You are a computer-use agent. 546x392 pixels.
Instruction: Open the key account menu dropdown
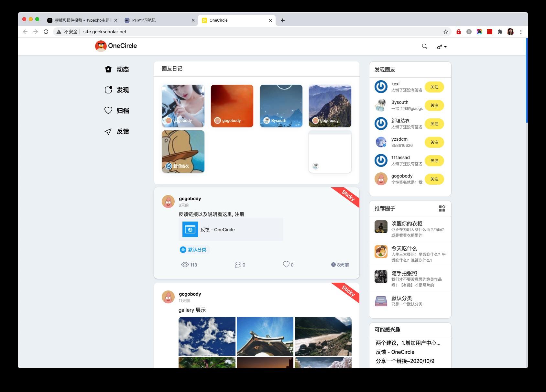pos(441,47)
